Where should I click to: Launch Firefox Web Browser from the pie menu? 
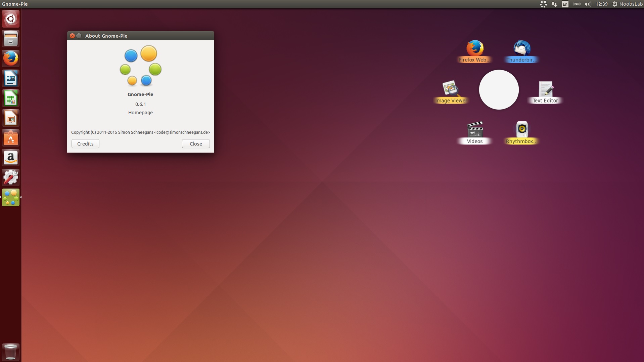[x=474, y=51]
